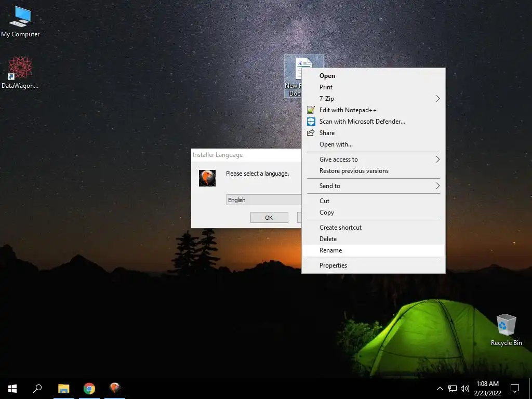Choose Open with... in the context menu
532x399 pixels.
(x=373, y=144)
